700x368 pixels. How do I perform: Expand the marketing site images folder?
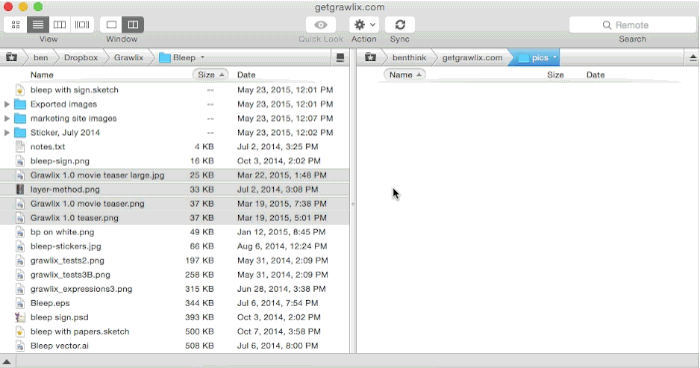tap(7, 118)
